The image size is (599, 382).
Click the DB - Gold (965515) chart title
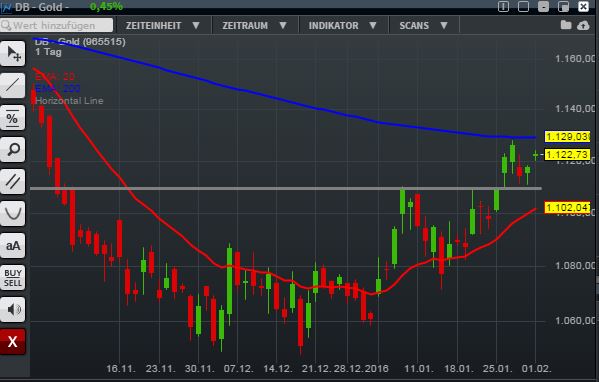pyautogui.click(x=80, y=42)
